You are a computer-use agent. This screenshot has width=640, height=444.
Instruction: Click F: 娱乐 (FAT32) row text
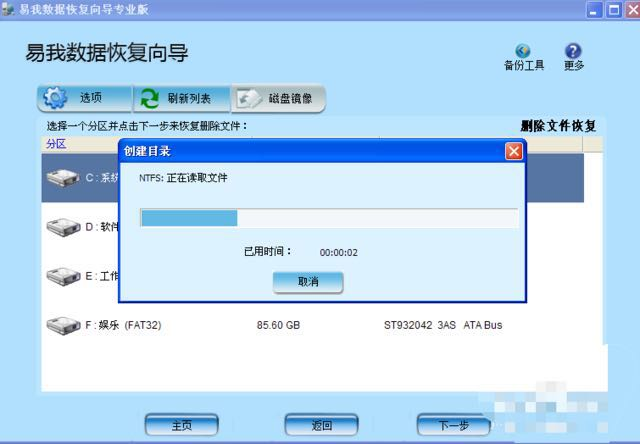coord(123,325)
